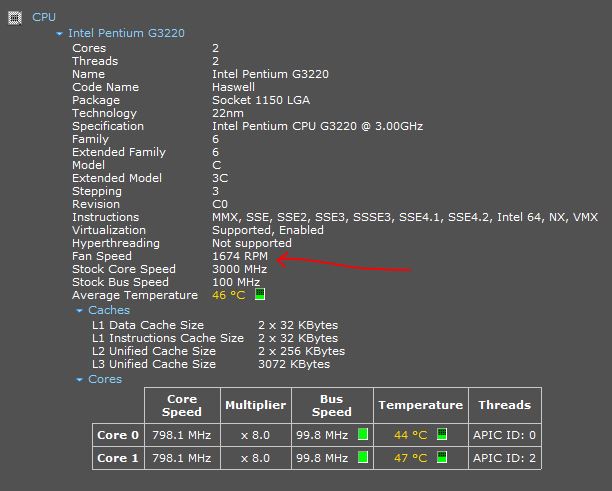
Task: Click Core 0 speed cell 798.1 MHz
Action: (x=181, y=435)
